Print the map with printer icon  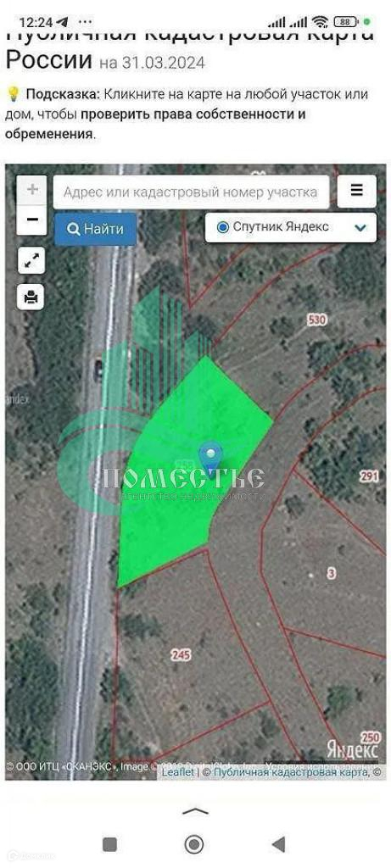[x=31, y=297]
